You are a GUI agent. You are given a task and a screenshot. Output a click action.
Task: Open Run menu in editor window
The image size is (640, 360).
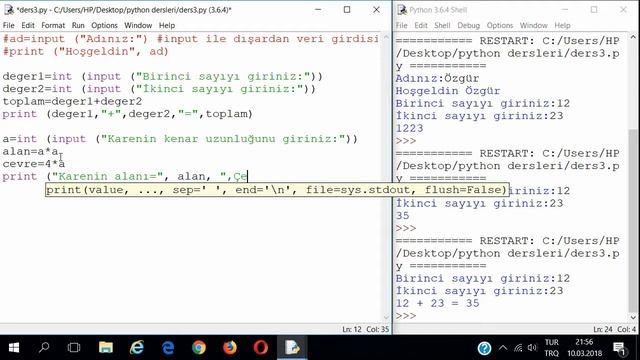[78, 25]
